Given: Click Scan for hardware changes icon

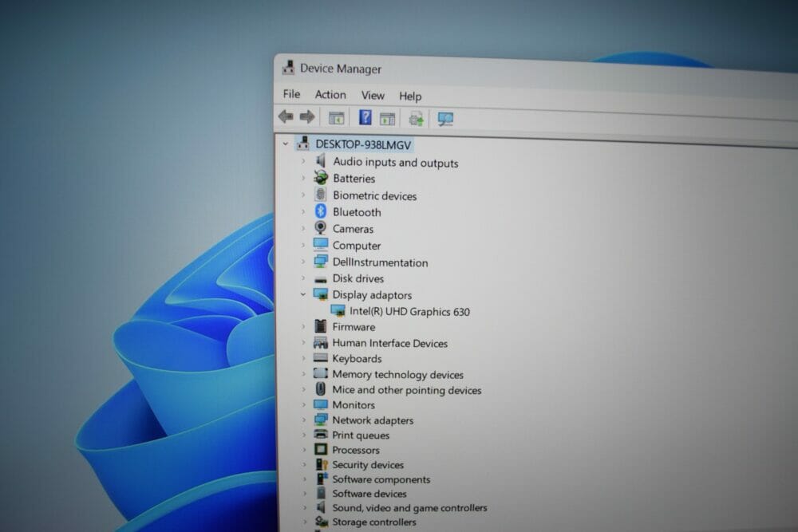Looking at the screenshot, I should (445, 120).
